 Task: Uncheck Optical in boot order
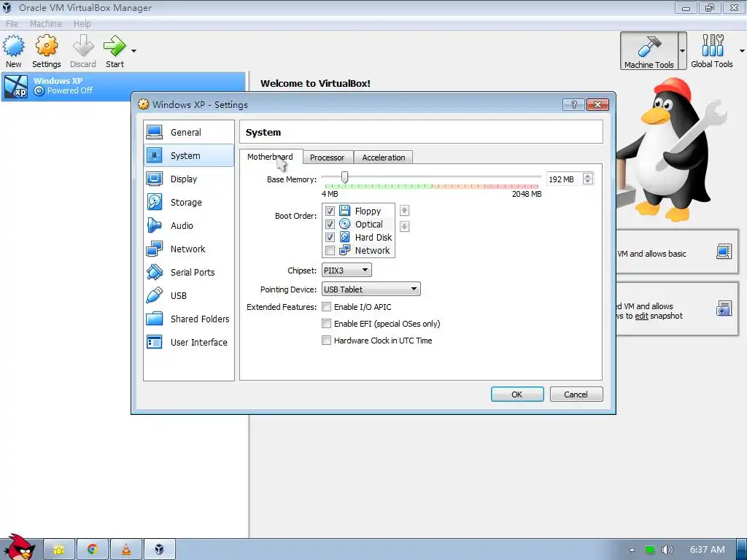[x=330, y=224]
